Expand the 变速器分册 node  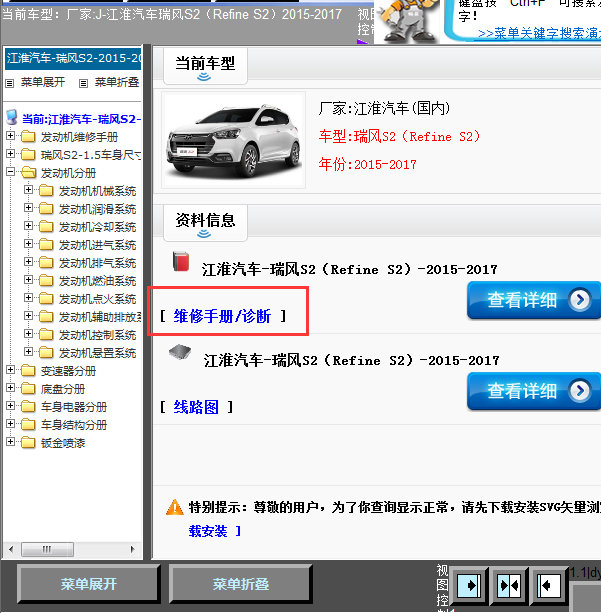(11, 369)
